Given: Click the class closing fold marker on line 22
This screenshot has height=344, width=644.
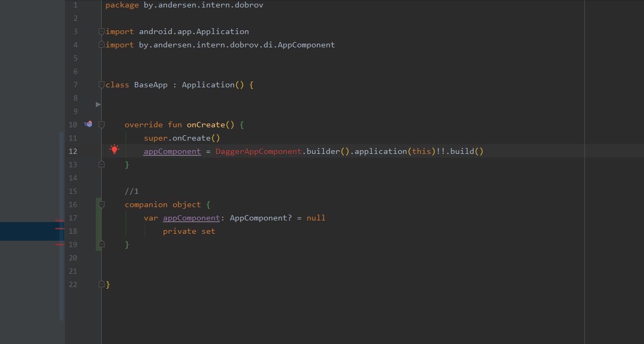Looking at the screenshot, I should [101, 284].
